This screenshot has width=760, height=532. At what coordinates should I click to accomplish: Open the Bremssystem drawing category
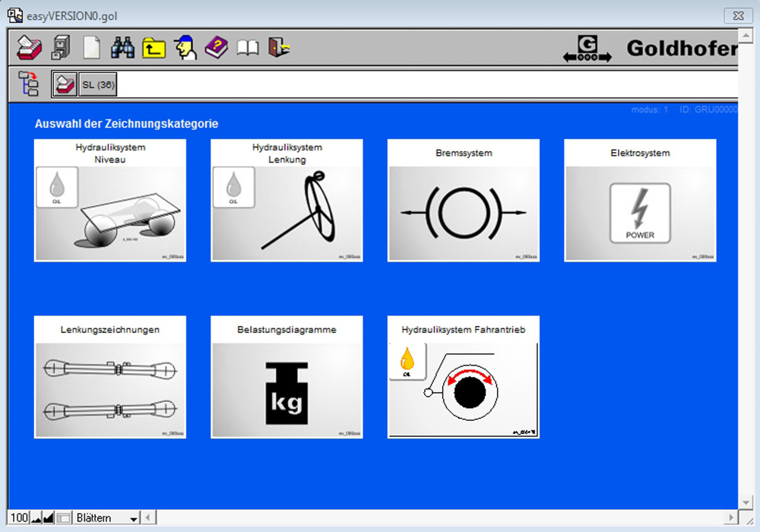[464, 201]
